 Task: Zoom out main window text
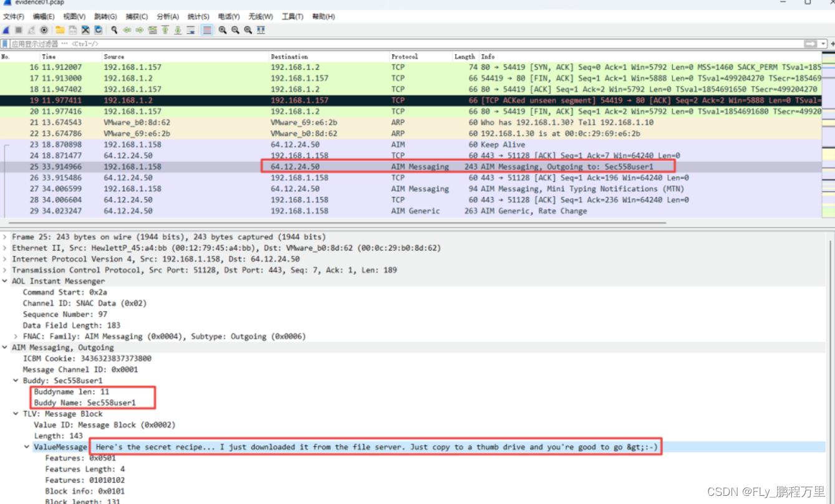[x=235, y=30]
